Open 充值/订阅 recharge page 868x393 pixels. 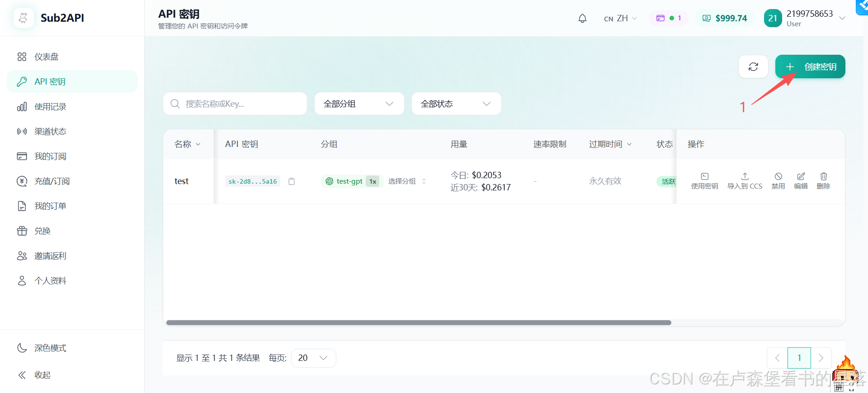[72, 181]
